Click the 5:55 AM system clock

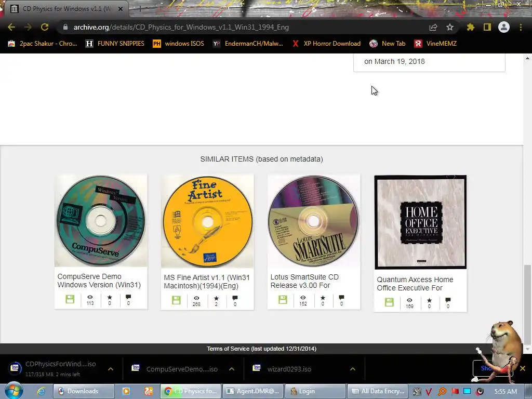506,391
